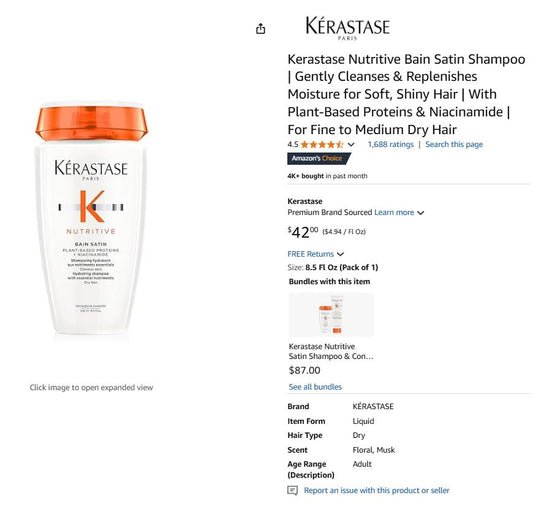Open Kerastase Nutritive Satin Shampoo bundle title
533x509 pixels.
click(331, 351)
